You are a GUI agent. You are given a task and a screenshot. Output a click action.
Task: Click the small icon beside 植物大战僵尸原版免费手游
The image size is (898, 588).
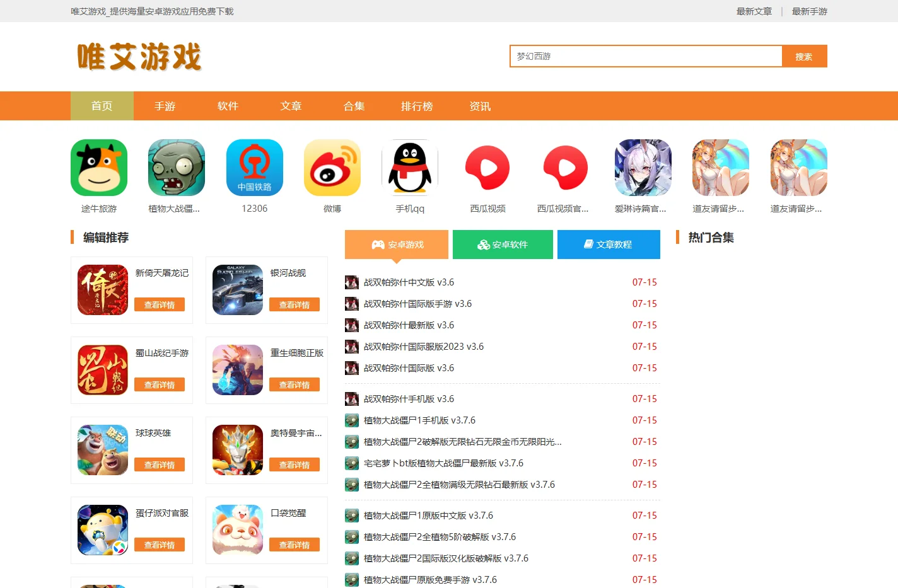(x=352, y=580)
